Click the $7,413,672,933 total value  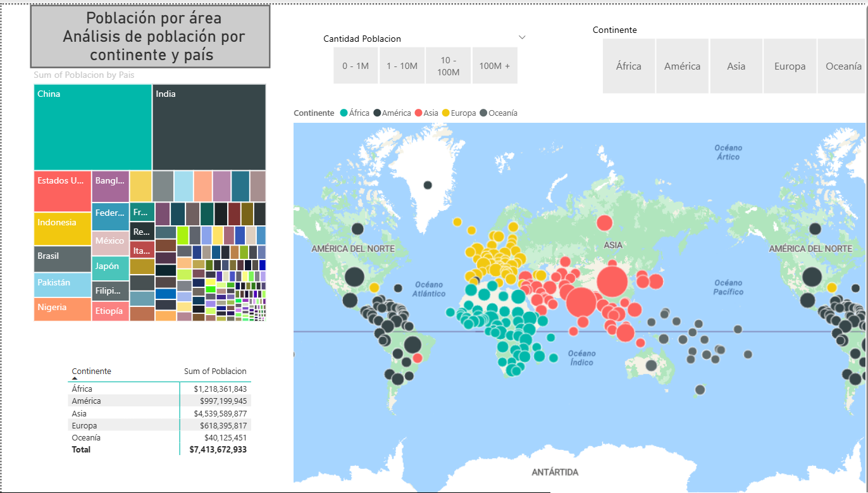[x=218, y=449]
